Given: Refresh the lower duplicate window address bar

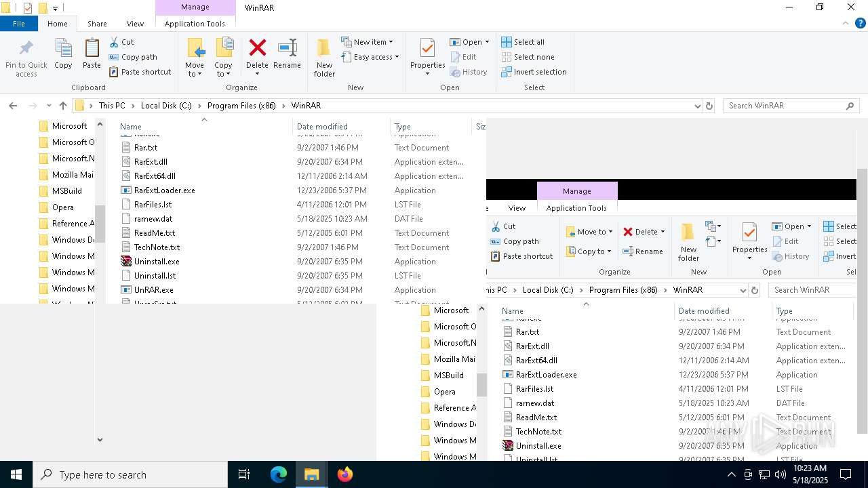Looking at the screenshot, I should point(755,290).
